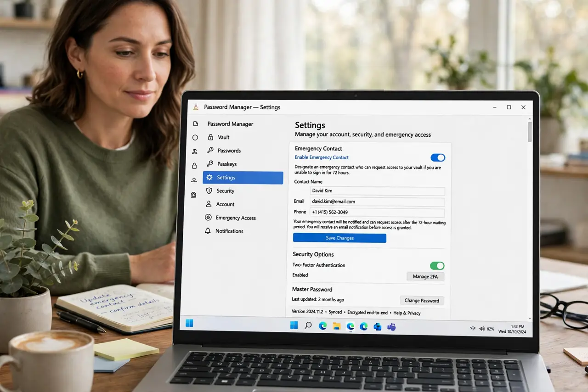Click the bell icon beside Notifications
Screen dimensions: 588x392
[208, 231]
